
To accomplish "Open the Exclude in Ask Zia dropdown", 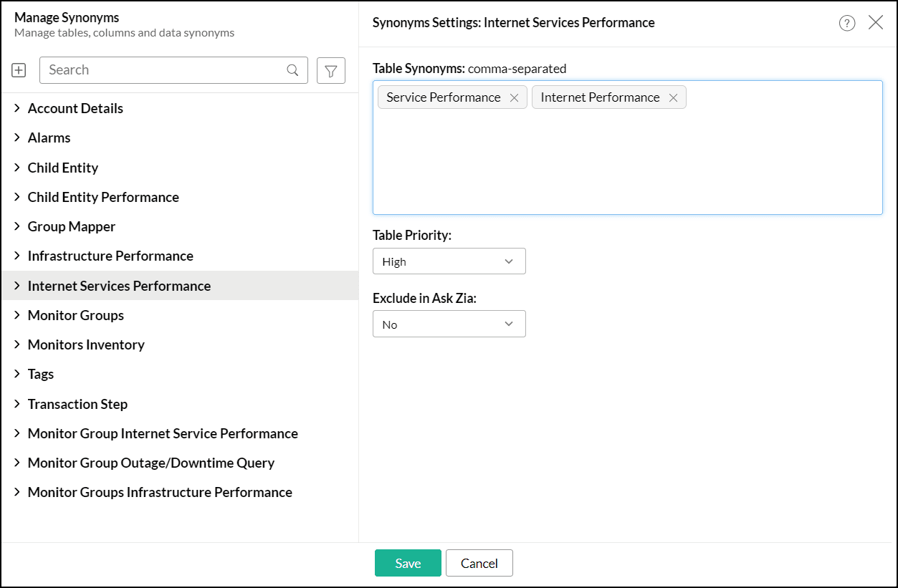I will [x=449, y=324].
